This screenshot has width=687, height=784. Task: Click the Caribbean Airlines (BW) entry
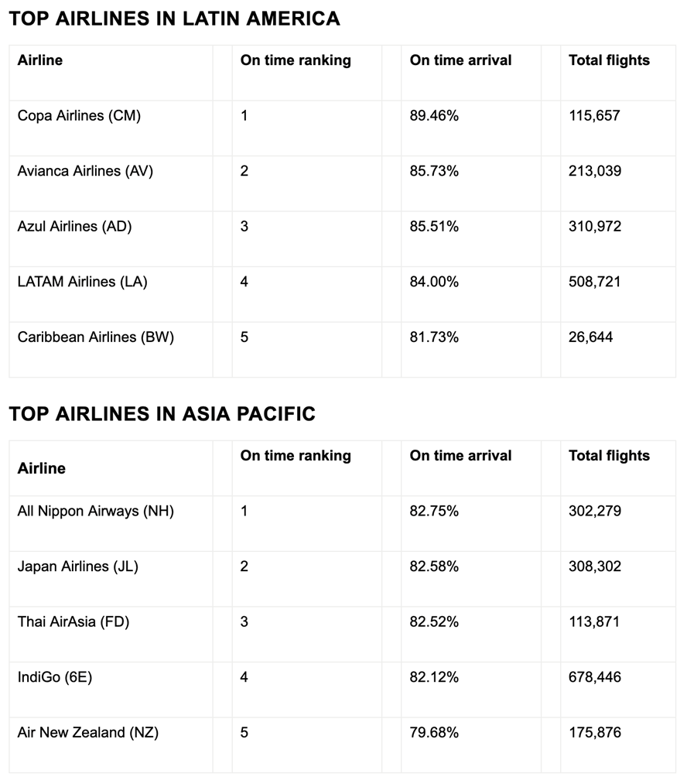coord(95,337)
